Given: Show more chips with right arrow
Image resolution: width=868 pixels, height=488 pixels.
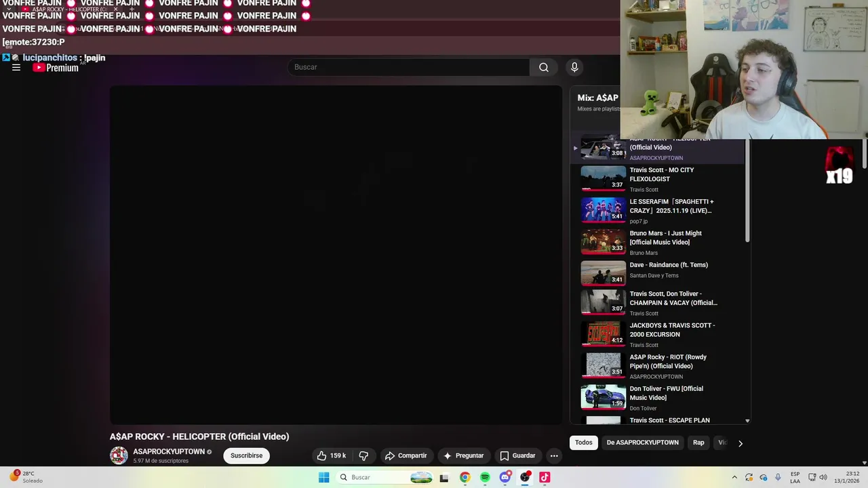Looking at the screenshot, I should coord(740,443).
